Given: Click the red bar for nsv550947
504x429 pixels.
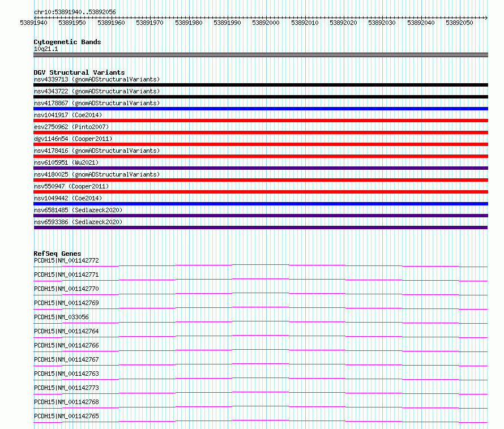Looking at the screenshot, I should click(260, 192).
